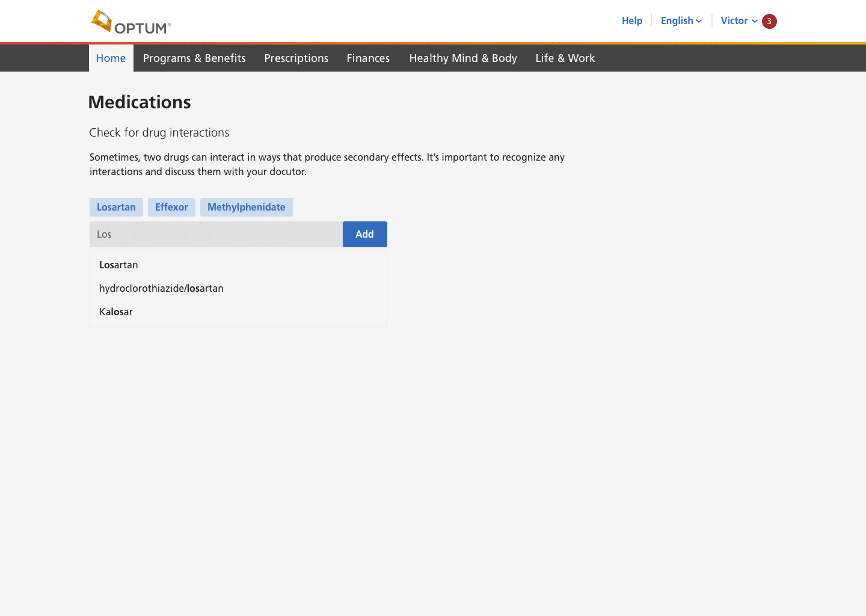Image resolution: width=866 pixels, height=616 pixels.
Task: Click the Medications page heading
Action: click(x=140, y=102)
